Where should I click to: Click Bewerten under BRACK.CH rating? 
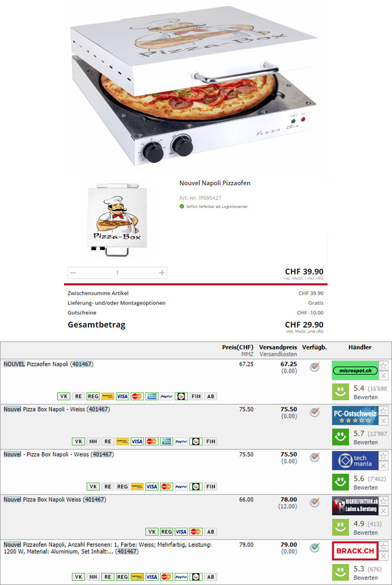(x=366, y=578)
